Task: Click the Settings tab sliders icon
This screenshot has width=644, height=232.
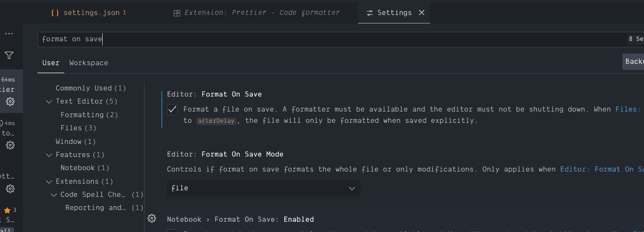Action: pos(370,13)
